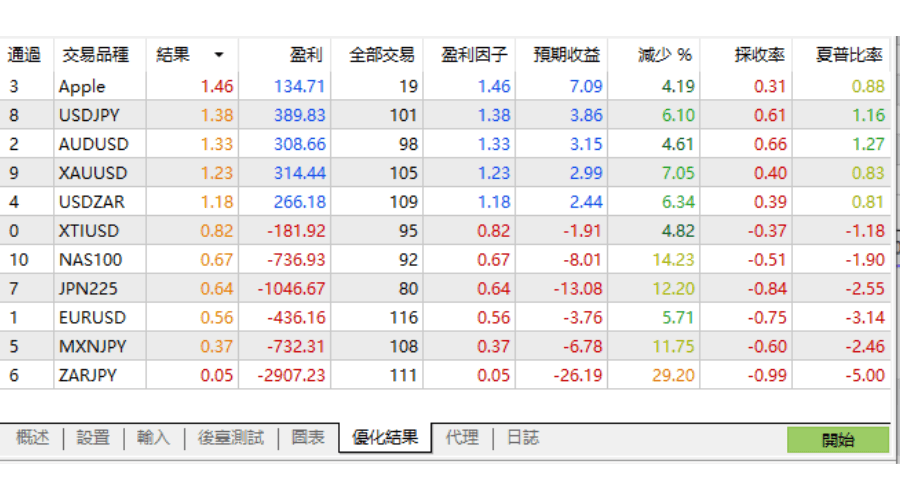Select the NAS100 row
Image resolution: width=900 pixels, height=500 pixels.
click(x=445, y=259)
